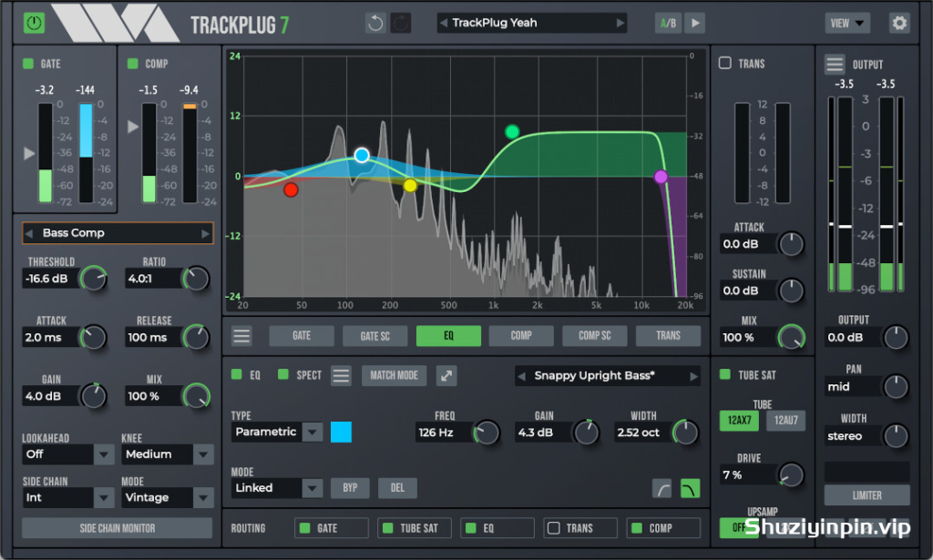The height and width of the screenshot is (560, 933).
Task: Open the hamburger menu left of GATE tab
Action: tap(241, 336)
